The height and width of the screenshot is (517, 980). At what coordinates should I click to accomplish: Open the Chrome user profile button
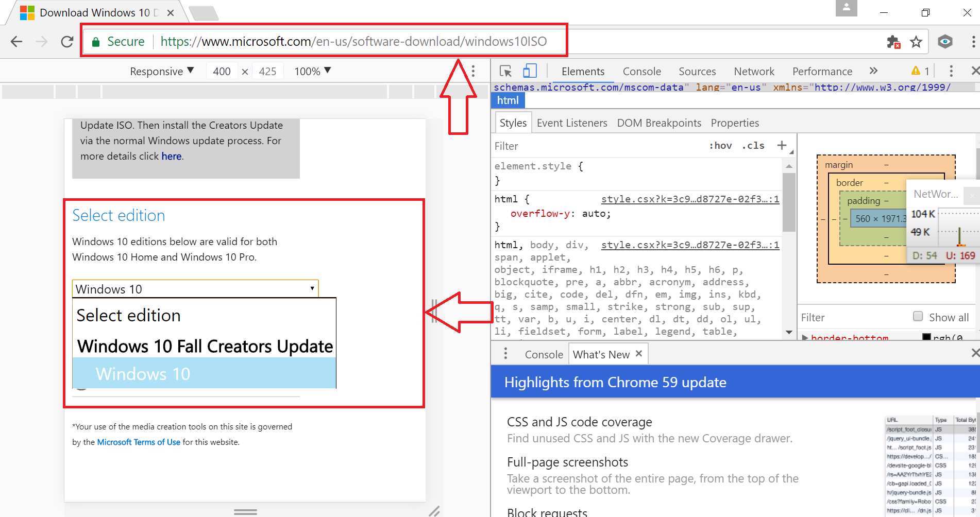point(846,8)
